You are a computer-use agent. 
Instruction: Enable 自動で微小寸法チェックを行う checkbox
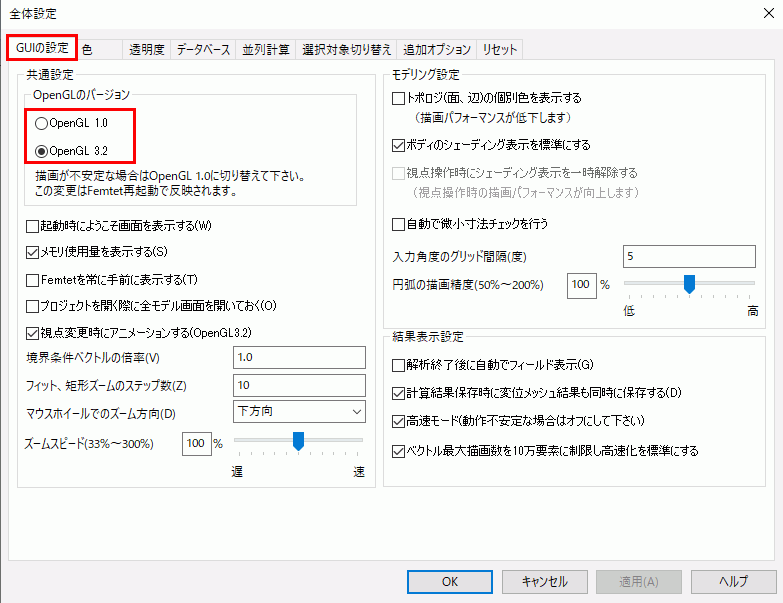399,223
